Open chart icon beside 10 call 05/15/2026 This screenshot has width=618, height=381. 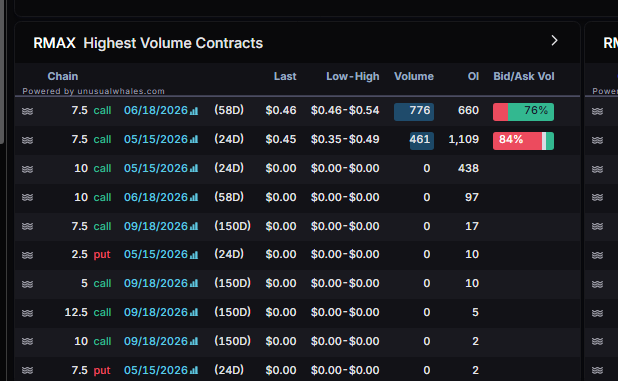coord(194,169)
